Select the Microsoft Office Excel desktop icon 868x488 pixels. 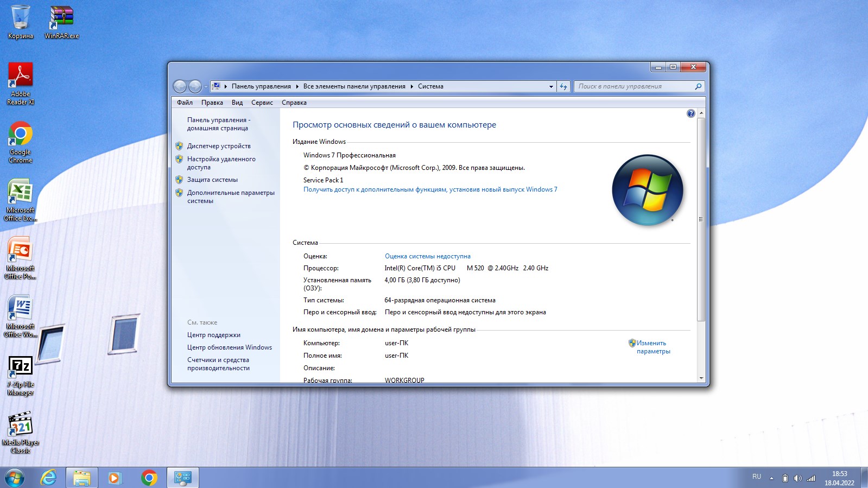tap(21, 200)
